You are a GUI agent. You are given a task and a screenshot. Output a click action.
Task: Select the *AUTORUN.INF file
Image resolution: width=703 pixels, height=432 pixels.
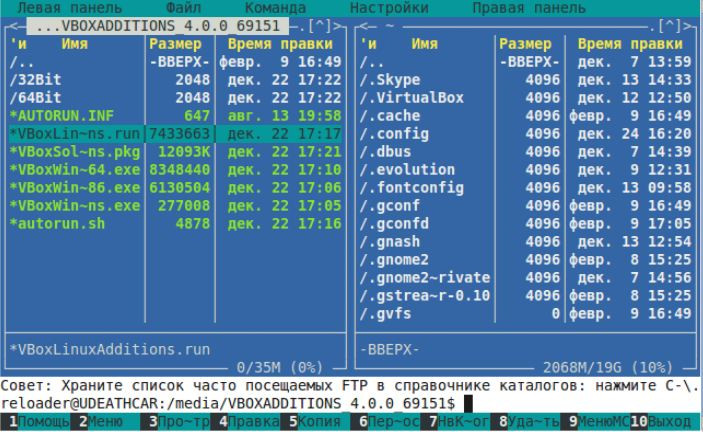(175, 116)
